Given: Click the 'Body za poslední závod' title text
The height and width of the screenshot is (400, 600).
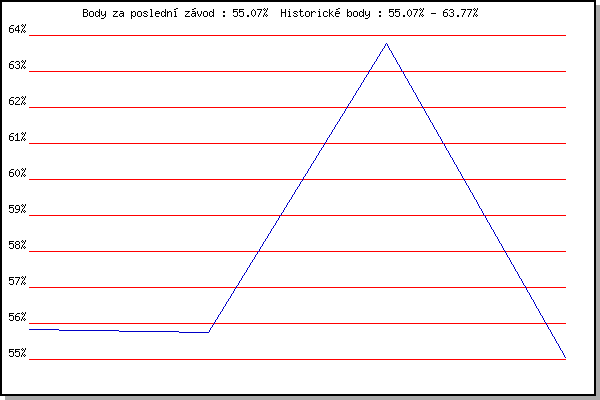Looking at the screenshot, I should 148,13.
